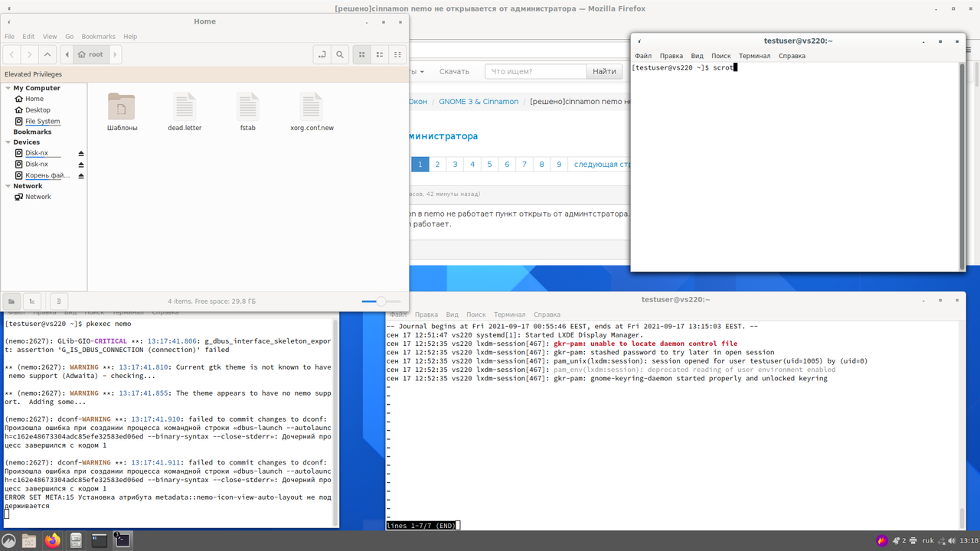Select the Шаблоны folder icon
The image size is (980, 551).
coord(122,107)
